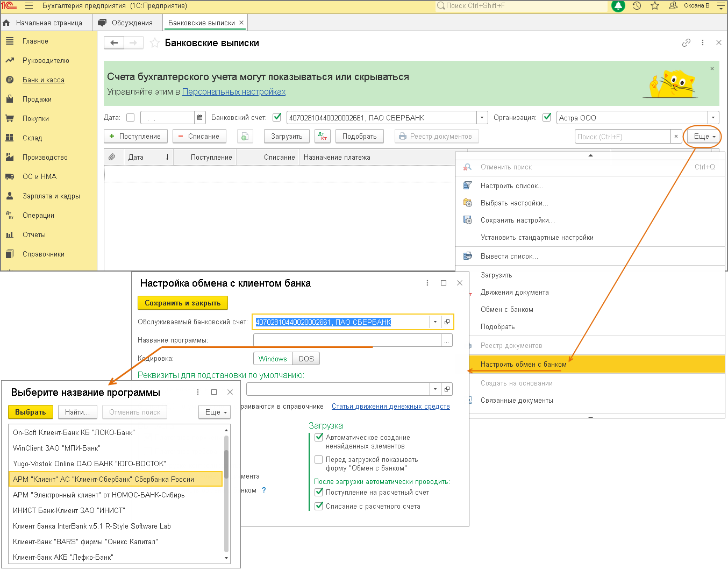This screenshot has height=570, width=728.
Task: Open bank account card from Обслуживаемый банковский счет
Action: (x=447, y=322)
